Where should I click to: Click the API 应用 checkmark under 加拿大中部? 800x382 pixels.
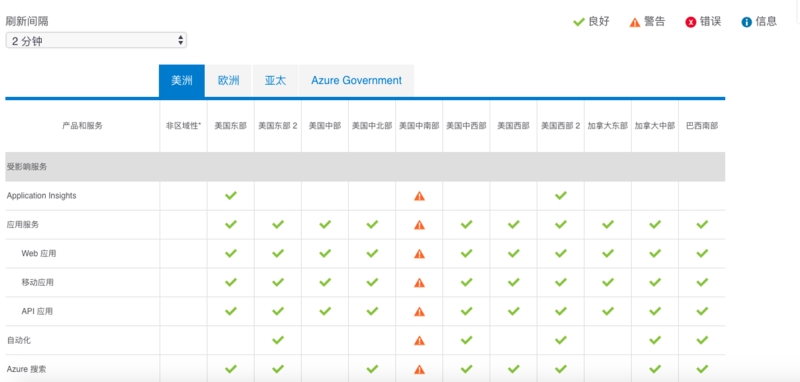[x=655, y=311]
